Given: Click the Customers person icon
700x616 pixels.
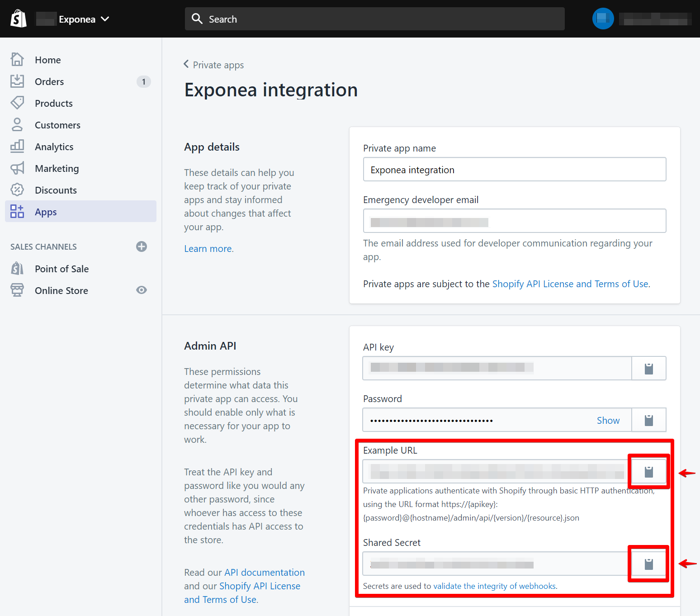Looking at the screenshot, I should coord(17,125).
